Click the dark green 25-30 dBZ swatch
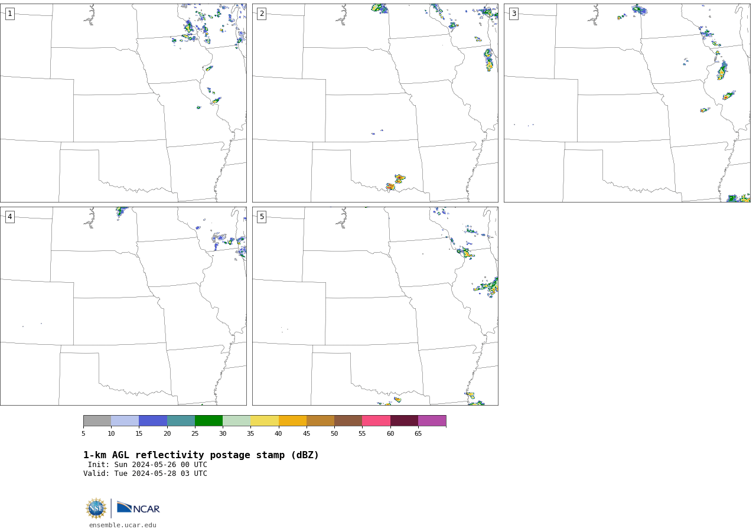Image resolution: width=756 pixels, height=532 pixels. (208, 421)
